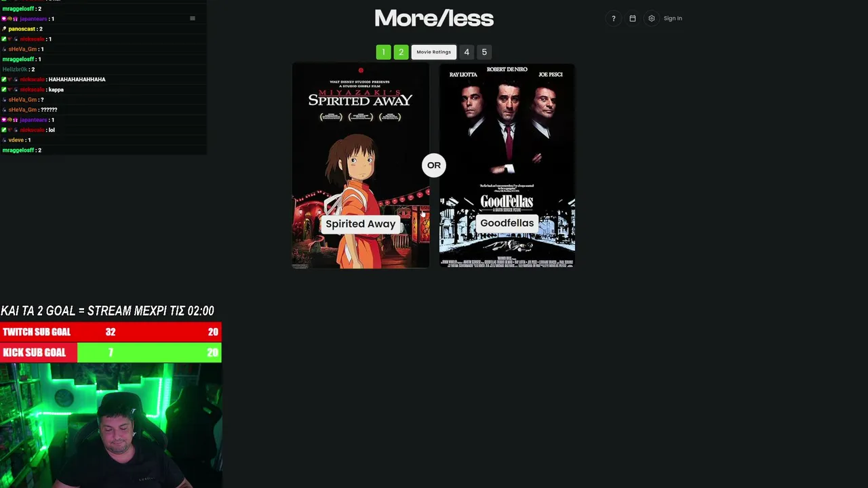Go to completed round 1 tab
This screenshot has width=868, height=488.
coord(383,52)
